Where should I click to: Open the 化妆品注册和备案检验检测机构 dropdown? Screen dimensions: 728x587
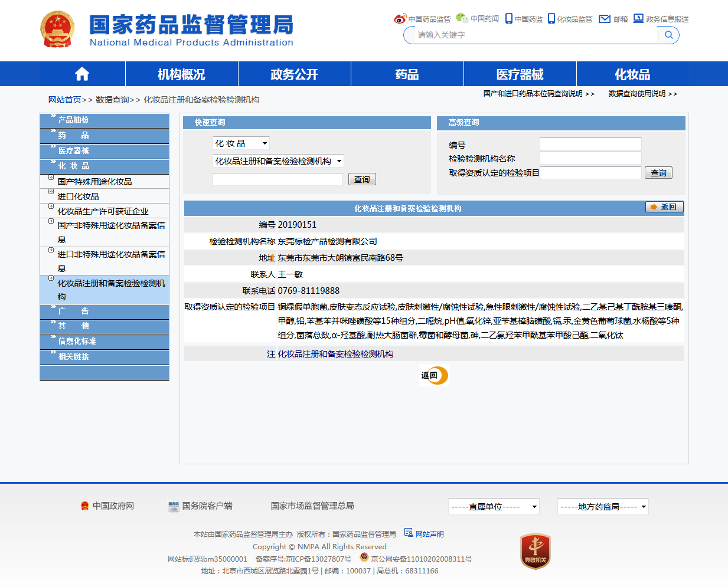click(x=278, y=161)
